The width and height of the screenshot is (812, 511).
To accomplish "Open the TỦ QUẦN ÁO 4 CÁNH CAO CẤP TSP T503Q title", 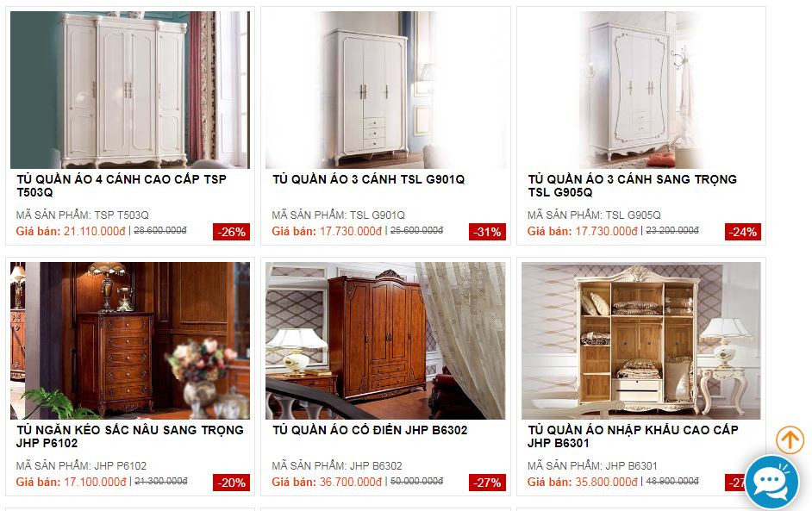I will (122, 186).
